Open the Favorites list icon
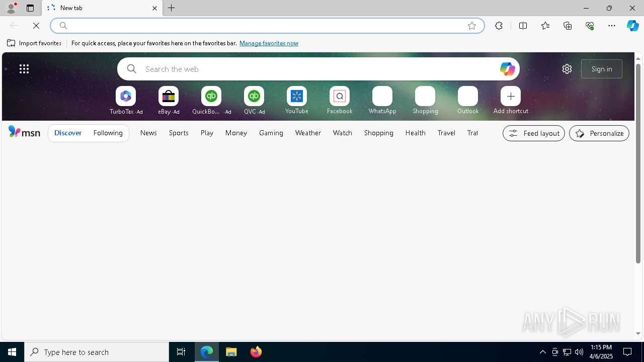644x362 pixels. click(545, 26)
